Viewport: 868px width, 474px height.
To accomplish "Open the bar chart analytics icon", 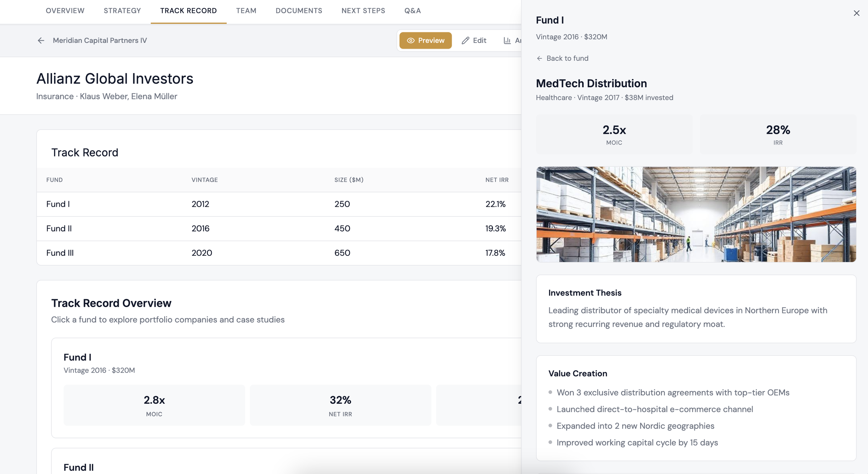I will click(x=507, y=41).
